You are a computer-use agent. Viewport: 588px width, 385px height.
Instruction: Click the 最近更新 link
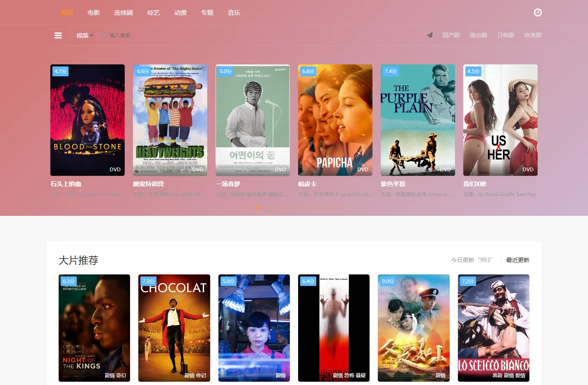pyautogui.click(x=518, y=260)
